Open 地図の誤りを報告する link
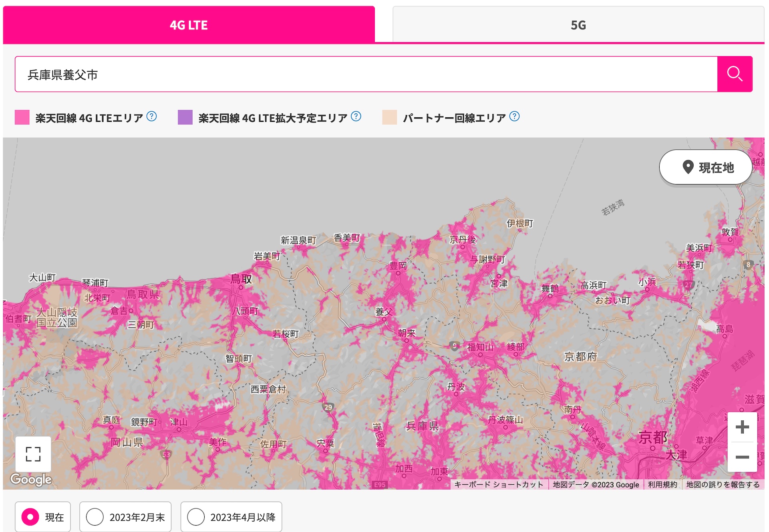 (723, 484)
